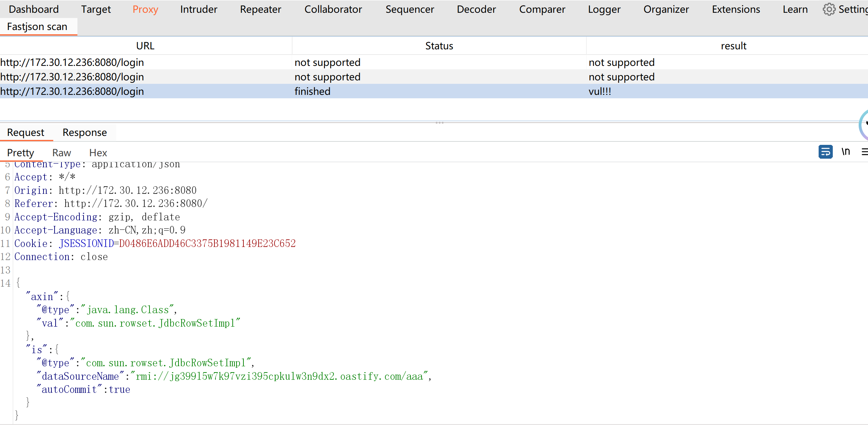Viewport: 868px width, 427px height.
Task: Switch to the Intruder tab
Action: tap(199, 9)
